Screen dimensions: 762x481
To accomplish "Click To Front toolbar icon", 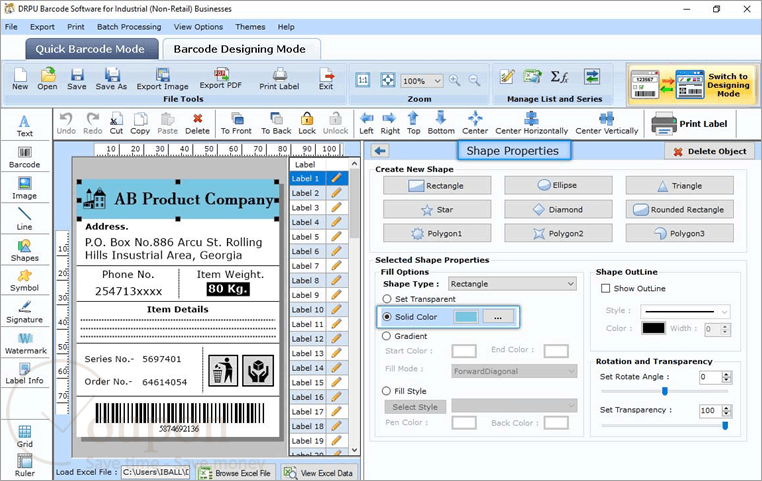I will (236, 123).
